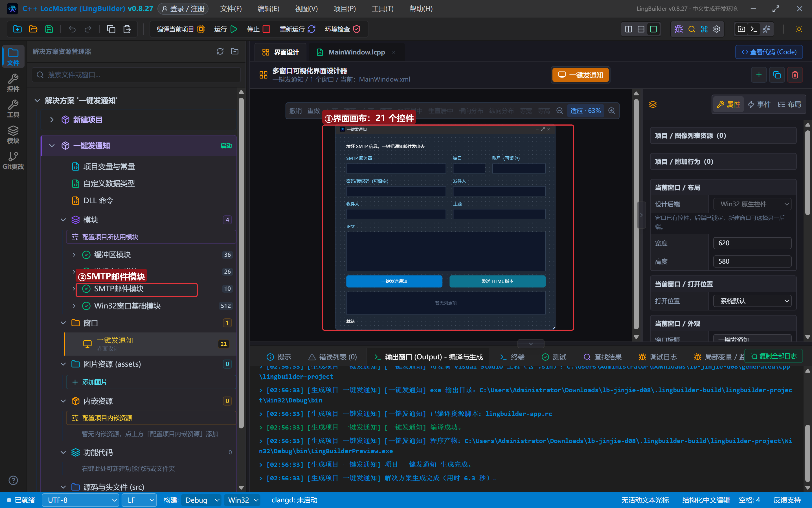Screen dimensions: 812x508
Task: Open the settings gear icon
Action: click(717, 29)
